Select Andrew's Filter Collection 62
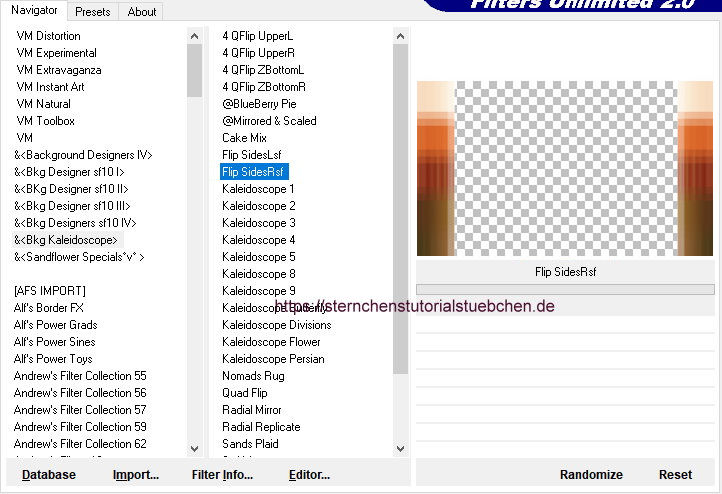 click(x=80, y=444)
